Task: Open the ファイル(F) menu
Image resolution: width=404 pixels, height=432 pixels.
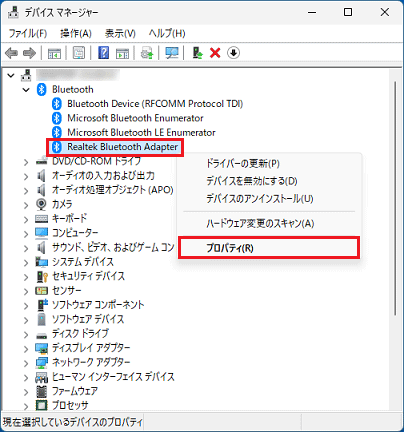Action: (x=28, y=33)
